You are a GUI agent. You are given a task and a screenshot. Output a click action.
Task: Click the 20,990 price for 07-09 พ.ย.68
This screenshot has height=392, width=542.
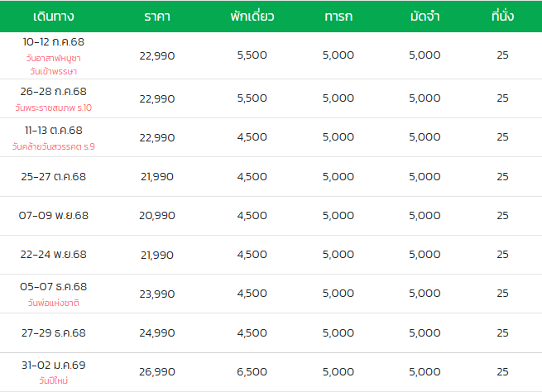point(157,216)
